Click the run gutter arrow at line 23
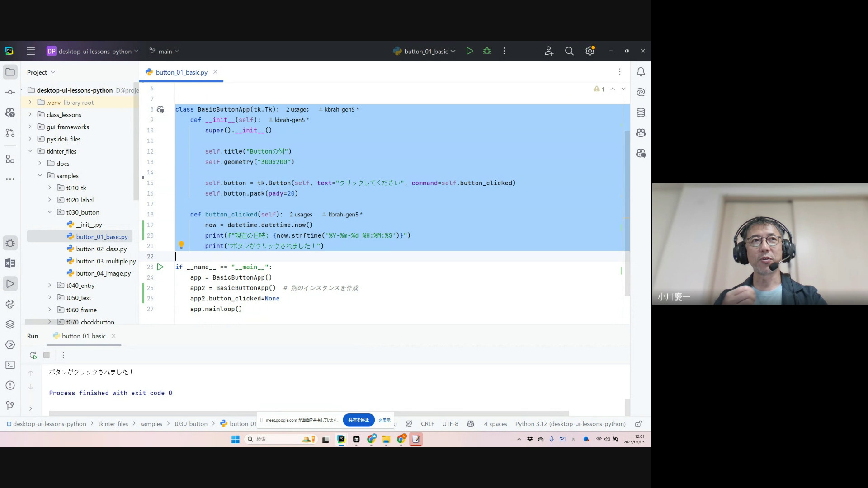 (160, 267)
